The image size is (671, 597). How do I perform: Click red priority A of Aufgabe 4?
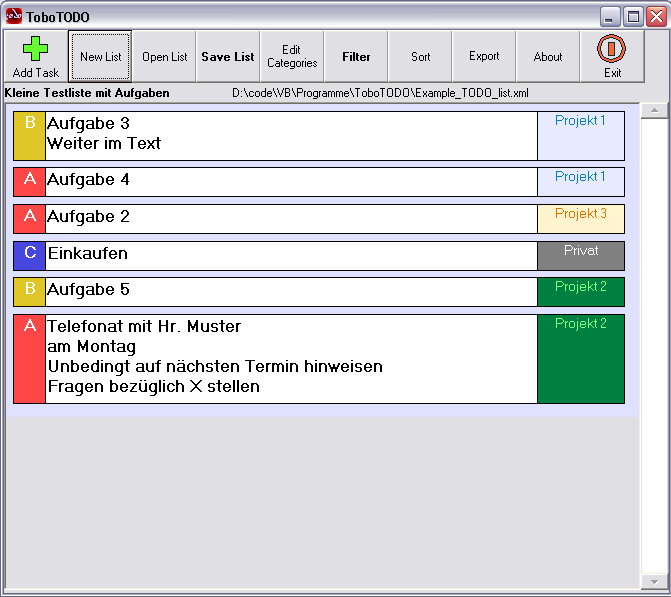29,181
